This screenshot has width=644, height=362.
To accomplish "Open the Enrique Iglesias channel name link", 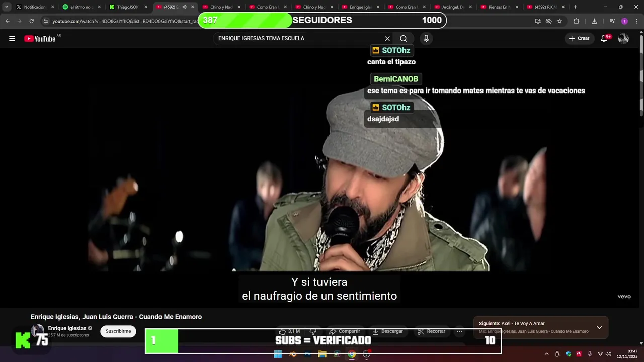I will click(67, 328).
